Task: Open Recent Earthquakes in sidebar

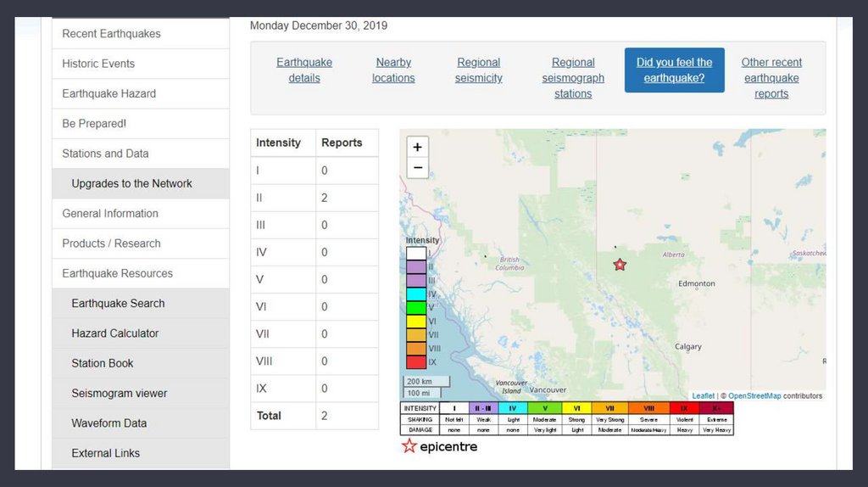Action: [x=111, y=34]
